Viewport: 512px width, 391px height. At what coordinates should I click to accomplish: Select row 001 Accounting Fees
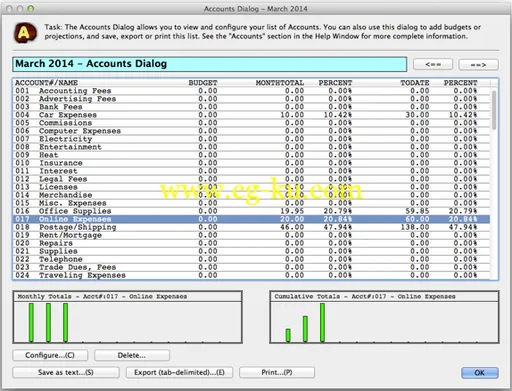(x=252, y=91)
